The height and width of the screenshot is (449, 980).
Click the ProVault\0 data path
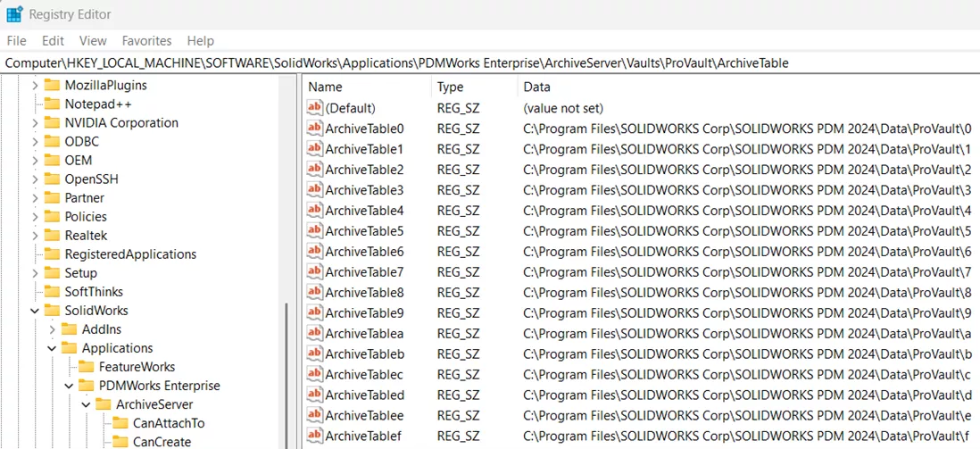(747, 129)
